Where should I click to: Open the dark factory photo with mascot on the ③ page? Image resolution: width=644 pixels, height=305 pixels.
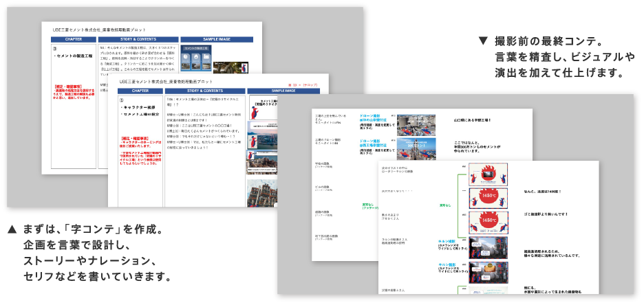230,67
